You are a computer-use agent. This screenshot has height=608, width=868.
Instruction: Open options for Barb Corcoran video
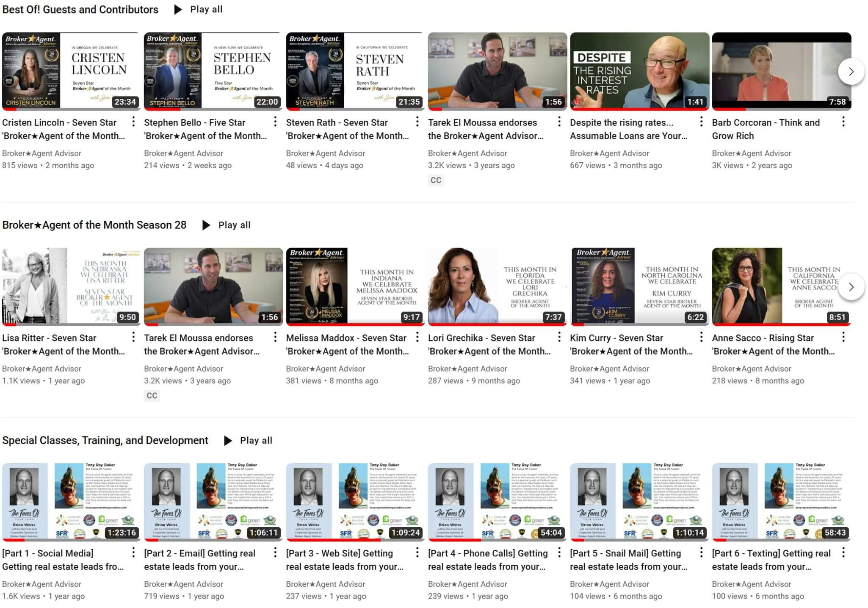point(843,122)
